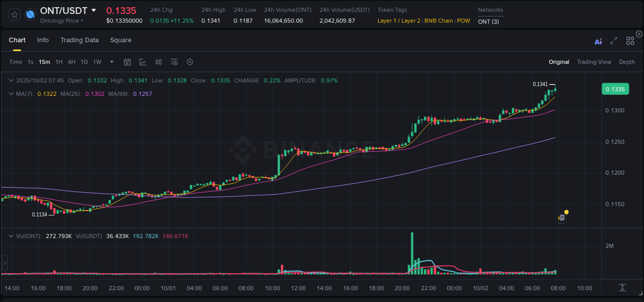This screenshot has width=644, height=302.
Task: Open the Go-to-date calendar icon
Action: click(127, 62)
